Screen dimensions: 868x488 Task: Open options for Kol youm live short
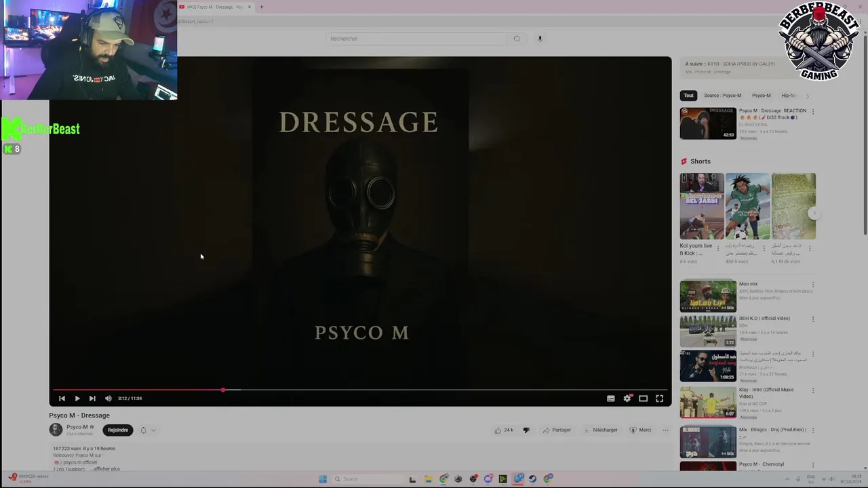[x=718, y=248]
